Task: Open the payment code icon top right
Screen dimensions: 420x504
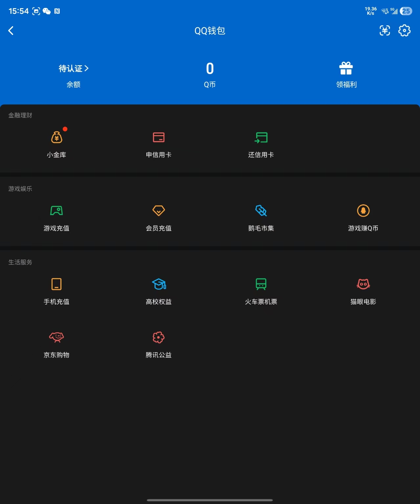Action: 385,30
